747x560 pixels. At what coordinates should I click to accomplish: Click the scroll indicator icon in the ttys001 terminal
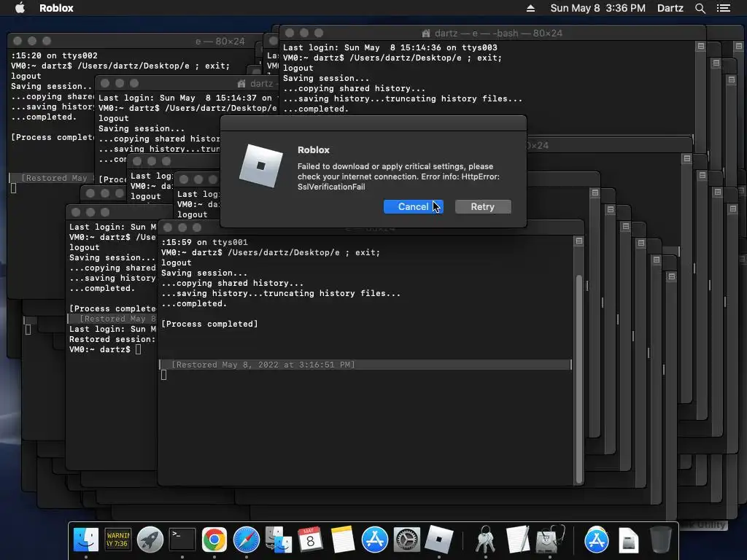[578, 241]
